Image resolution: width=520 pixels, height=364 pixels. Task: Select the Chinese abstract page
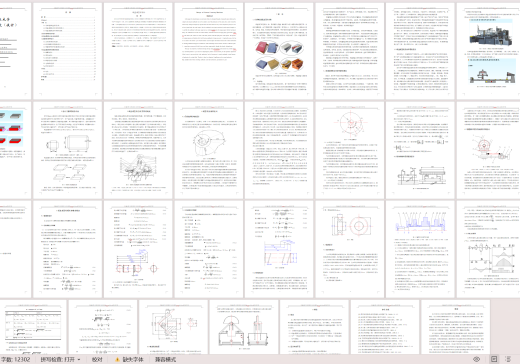tap(138, 51)
